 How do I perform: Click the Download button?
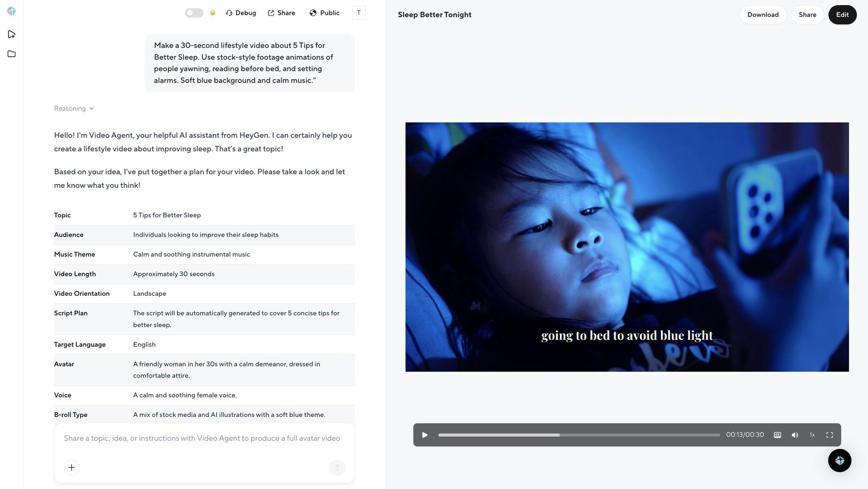762,14
